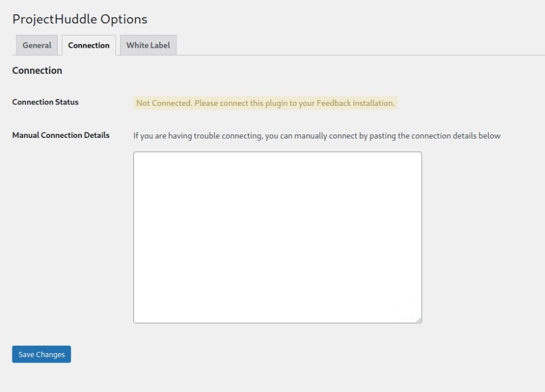Switch to the General tab
The width and height of the screenshot is (545, 392).
[37, 45]
